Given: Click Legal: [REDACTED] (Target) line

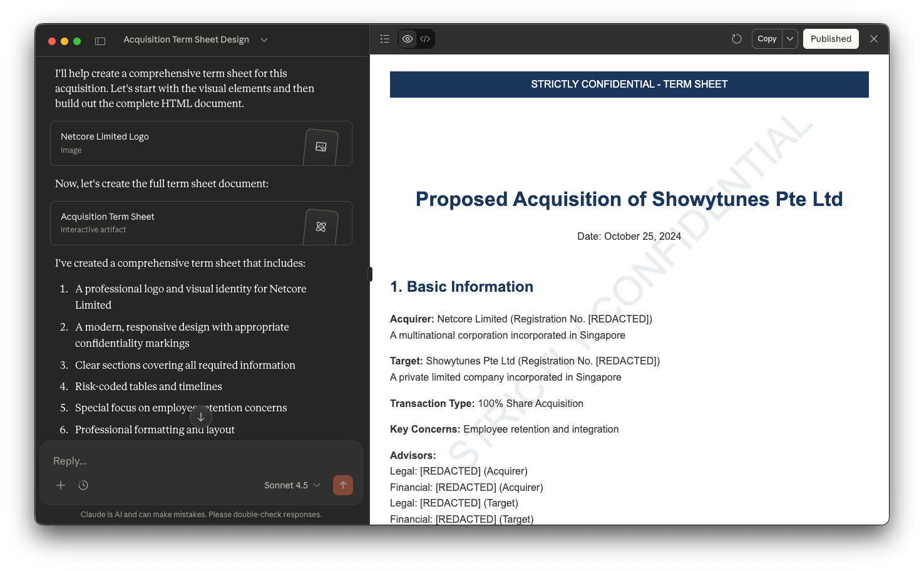Looking at the screenshot, I should [x=454, y=503].
